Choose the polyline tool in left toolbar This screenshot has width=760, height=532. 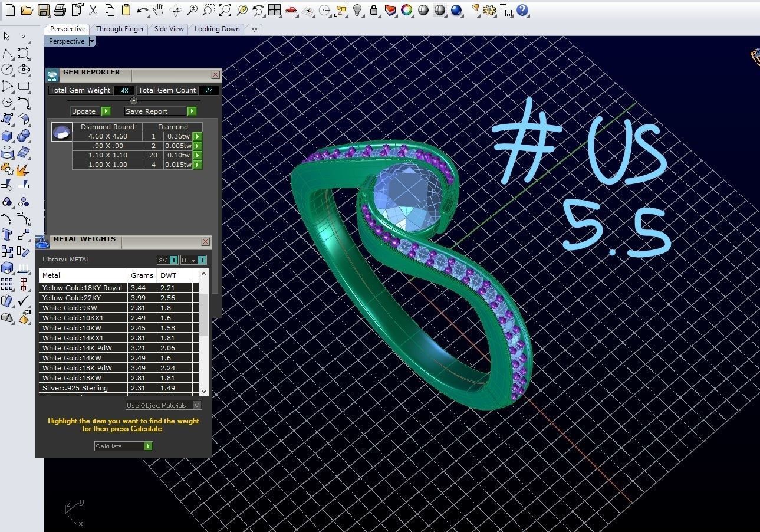6,53
